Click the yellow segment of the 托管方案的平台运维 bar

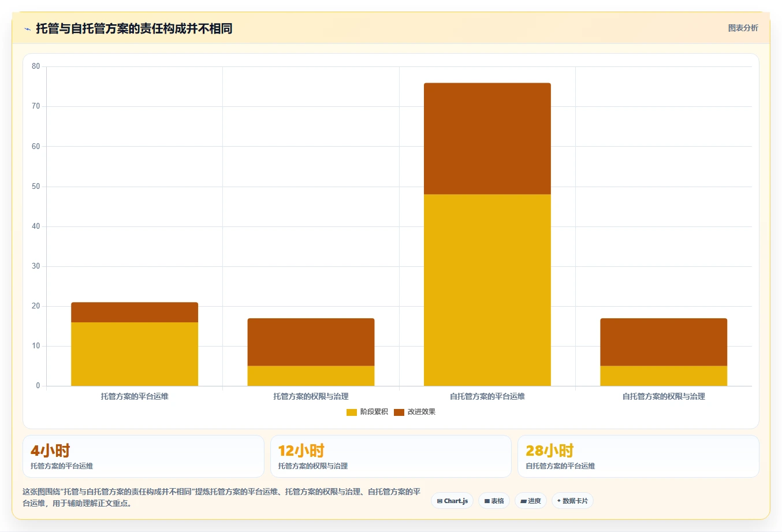coord(135,354)
